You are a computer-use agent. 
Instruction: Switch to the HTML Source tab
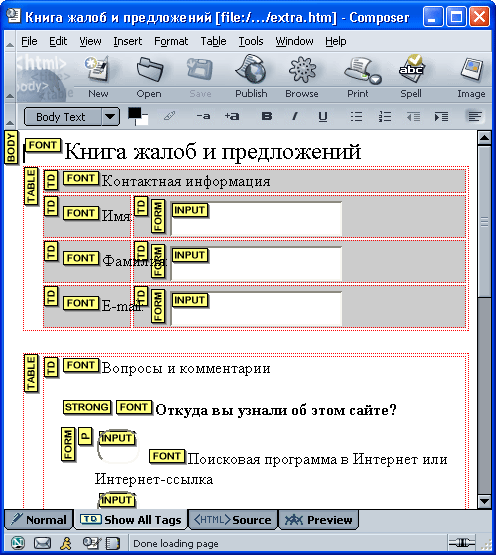point(233,520)
